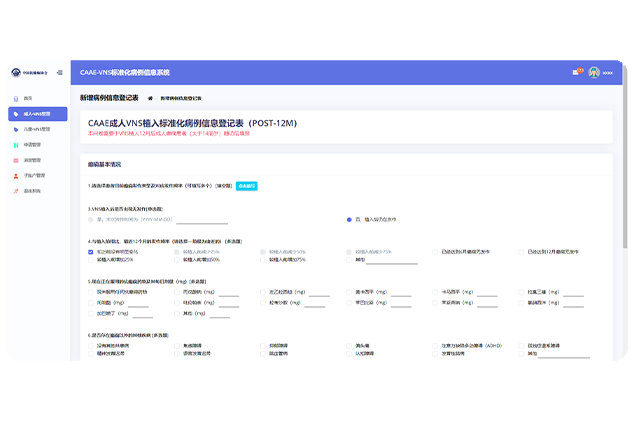Image resolution: width=633 pixels, height=421 pixels.
Task: Uncheck the checked first option in question 4
Action: [90, 252]
